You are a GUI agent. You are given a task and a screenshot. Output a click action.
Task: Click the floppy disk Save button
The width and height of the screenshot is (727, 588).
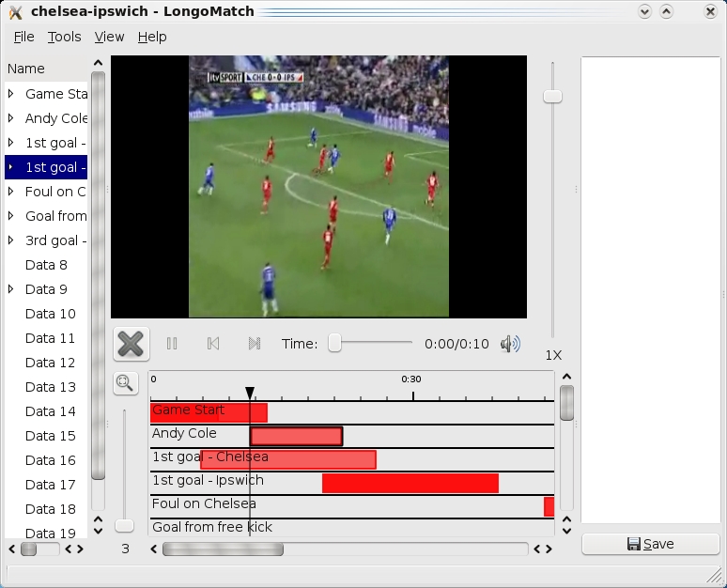(x=650, y=544)
